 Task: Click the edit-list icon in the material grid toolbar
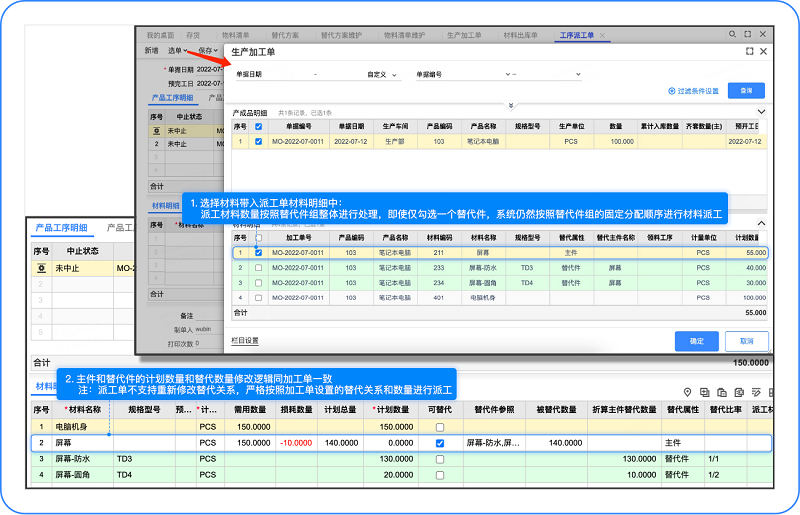756,392
